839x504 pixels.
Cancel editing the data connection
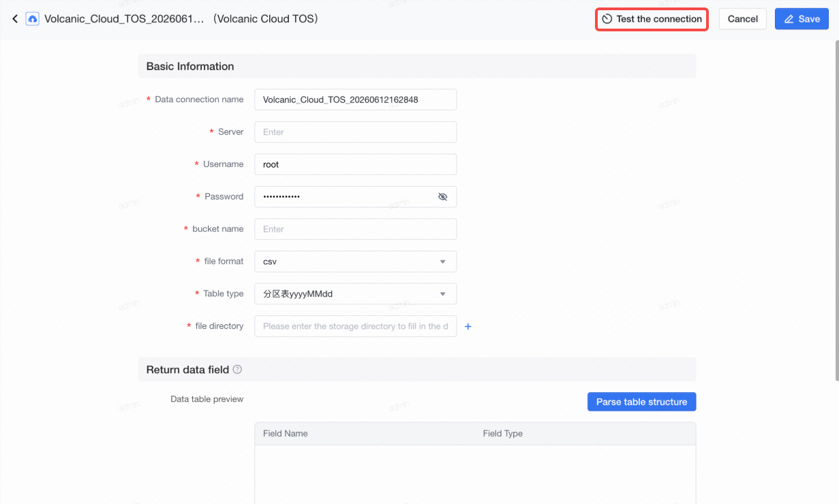coord(743,19)
